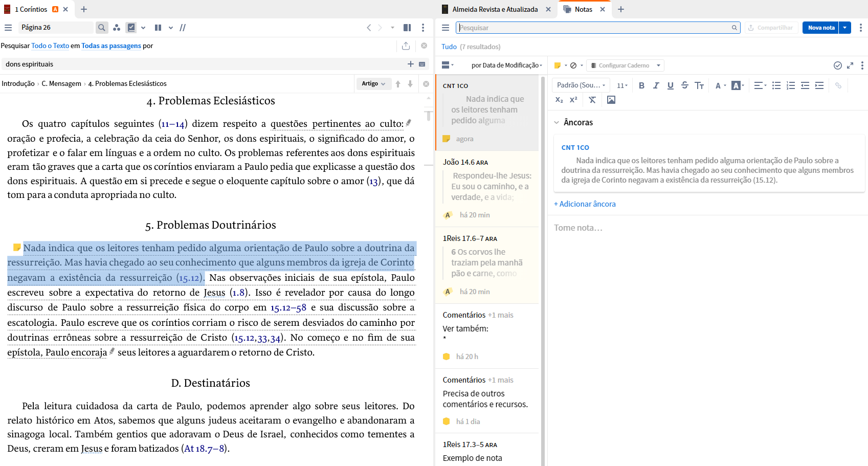Image resolution: width=868 pixels, height=466 pixels.
Task: Open the 'Artigo' navigation dropdown
Action: coord(373,83)
